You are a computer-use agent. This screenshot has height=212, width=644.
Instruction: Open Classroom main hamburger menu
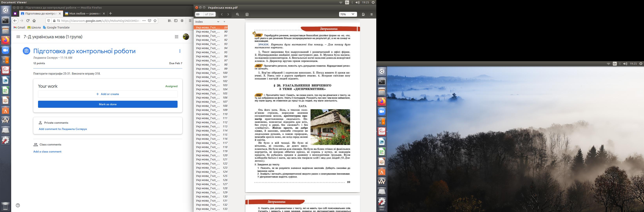click(18, 37)
